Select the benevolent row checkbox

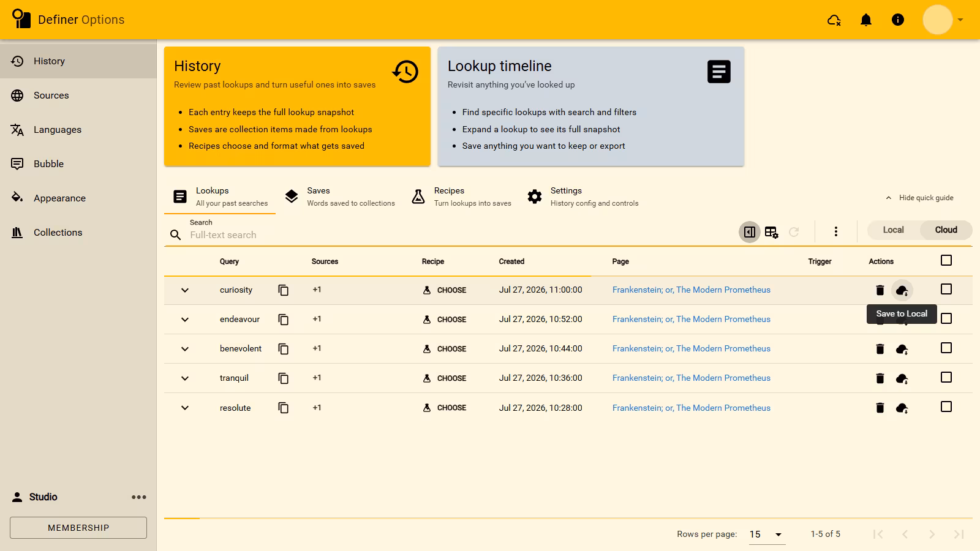[x=946, y=348]
